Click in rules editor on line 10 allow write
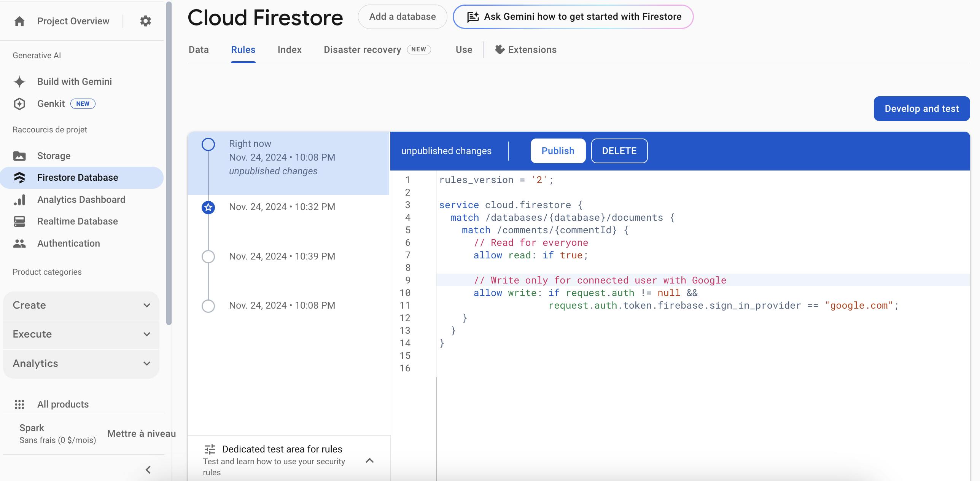This screenshot has width=980, height=481. pos(585,293)
